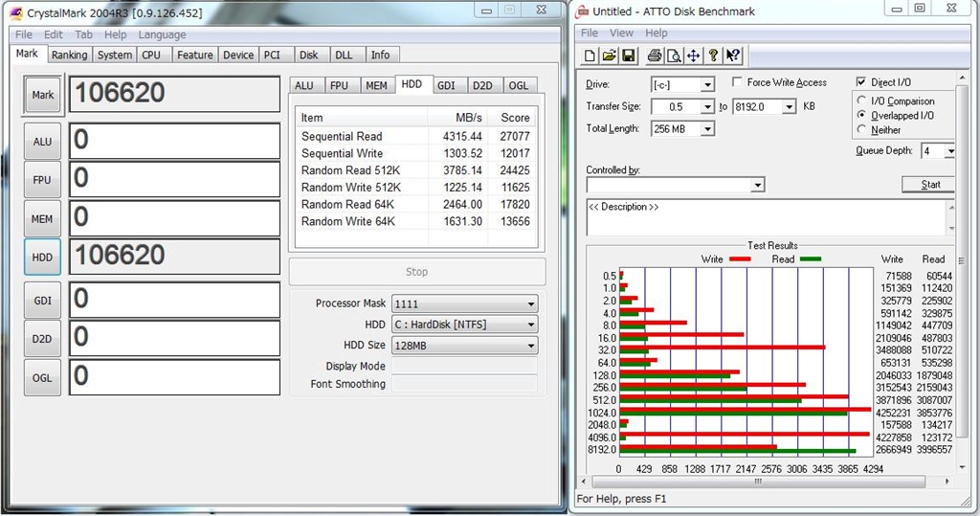The image size is (980, 516).
Task: Expand the Total Length dropdown
Action: click(706, 129)
